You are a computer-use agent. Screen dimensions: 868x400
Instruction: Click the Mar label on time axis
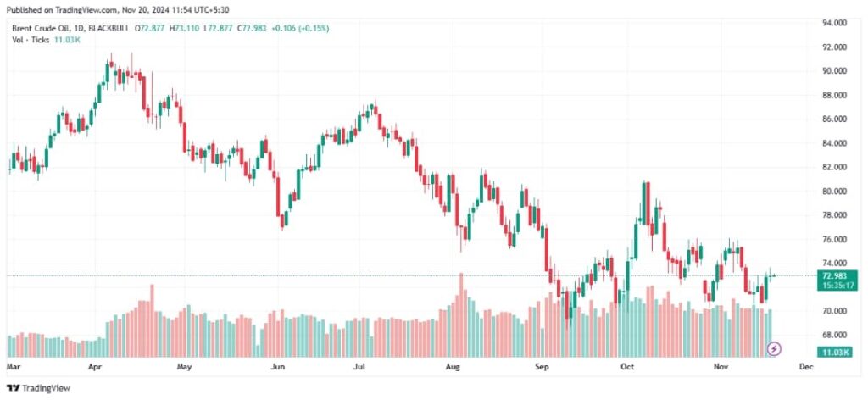click(x=13, y=368)
